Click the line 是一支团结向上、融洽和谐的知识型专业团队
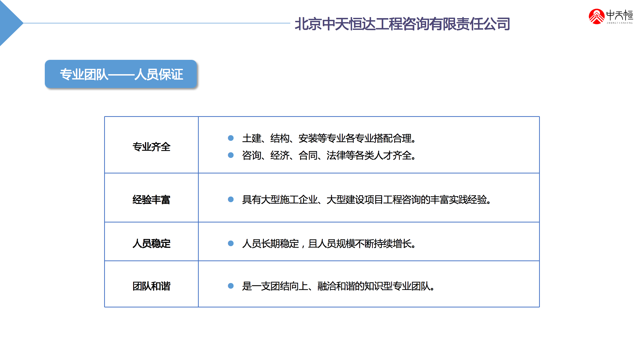The image size is (644, 362). tap(338, 286)
